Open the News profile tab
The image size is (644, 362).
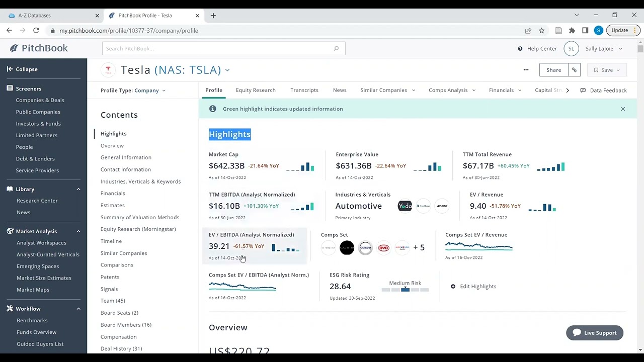(340, 90)
